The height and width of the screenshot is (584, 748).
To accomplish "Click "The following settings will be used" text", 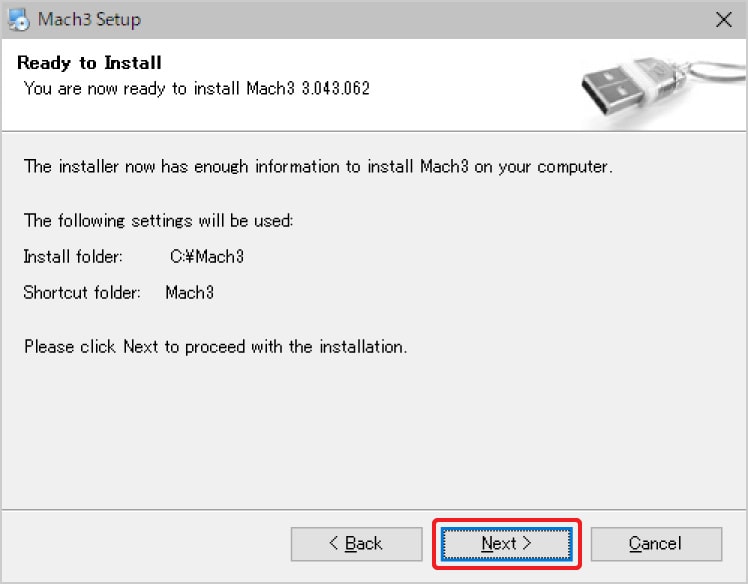I will [x=158, y=220].
